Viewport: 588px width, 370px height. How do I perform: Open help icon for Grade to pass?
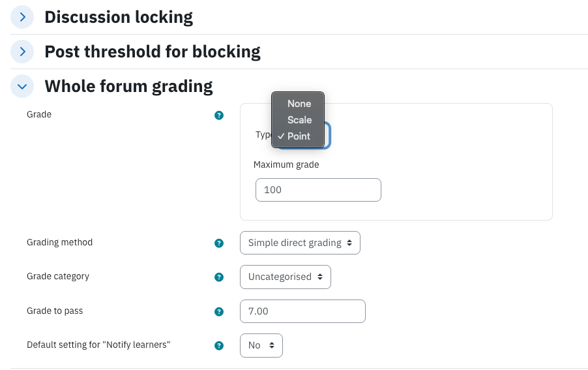coord(219,311)
